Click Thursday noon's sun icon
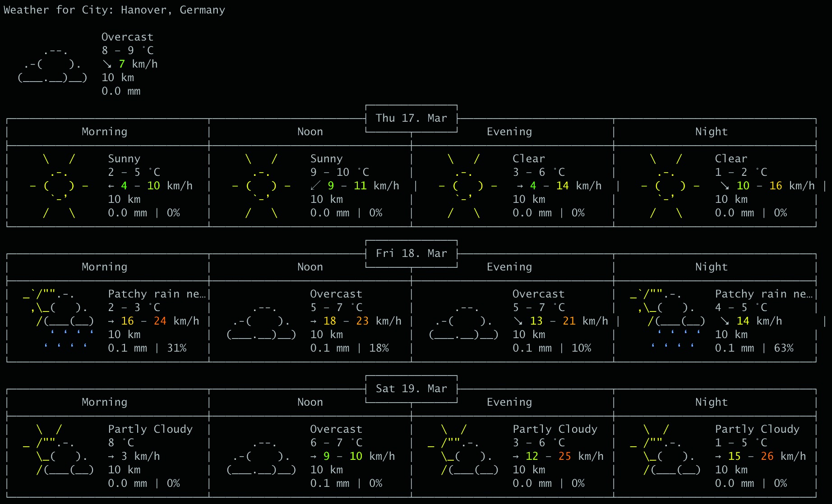 [261, 186]
